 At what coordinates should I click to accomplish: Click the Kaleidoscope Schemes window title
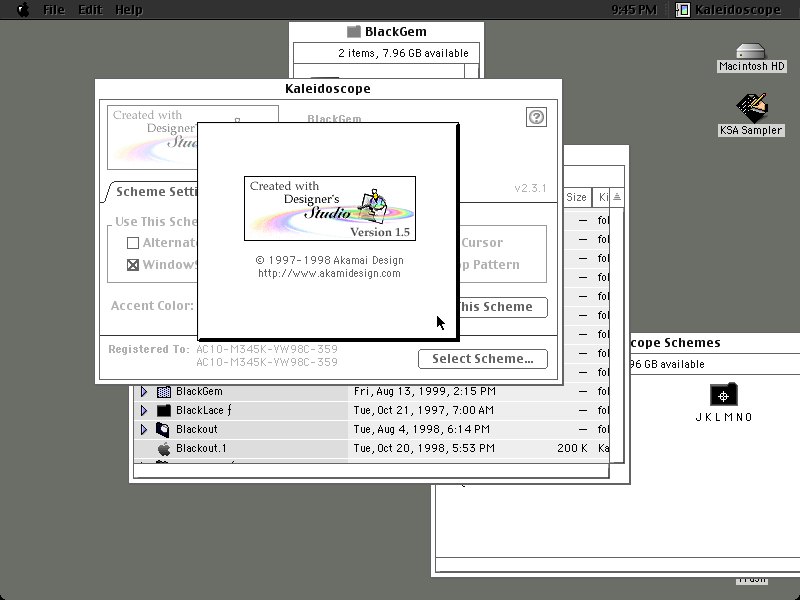pos(676,343)
